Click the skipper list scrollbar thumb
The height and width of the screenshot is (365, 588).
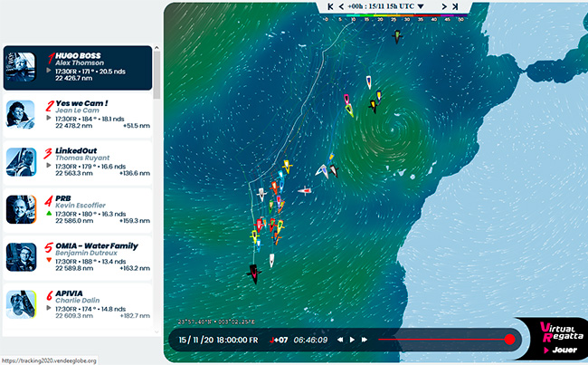(x=156, y=75)
